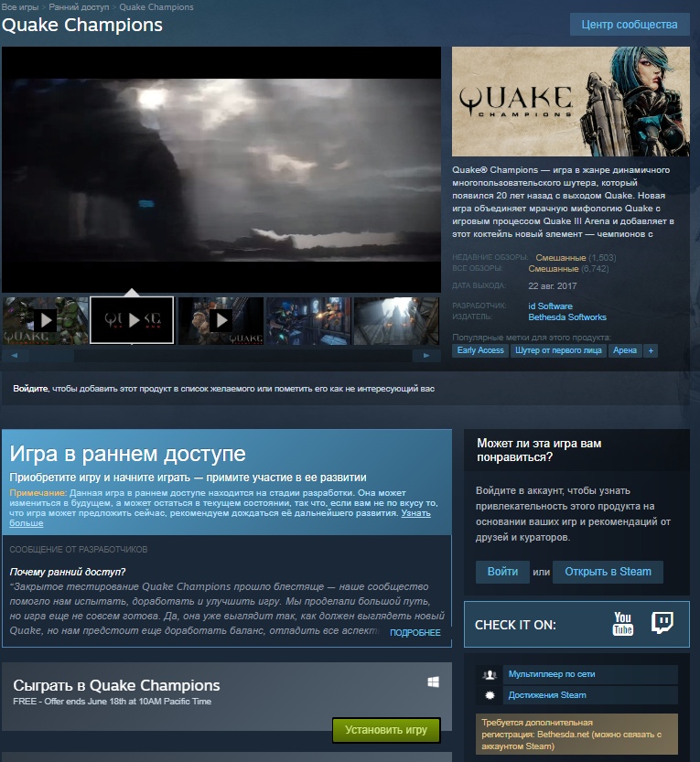Click the Сыграть в Quake Champions title
The width and height of the screenshot is (700, 762).
(116, 685)
